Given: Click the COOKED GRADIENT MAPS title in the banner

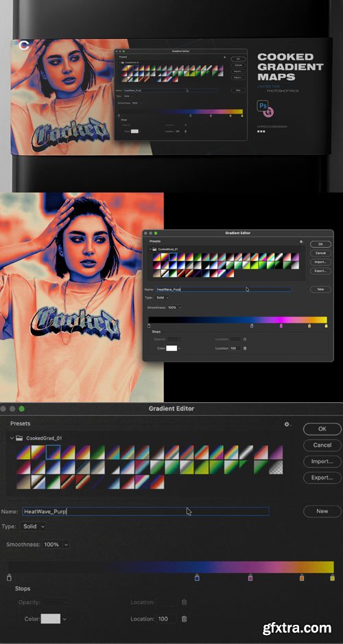Looking at the screenshot, I should tap(290, 66).
